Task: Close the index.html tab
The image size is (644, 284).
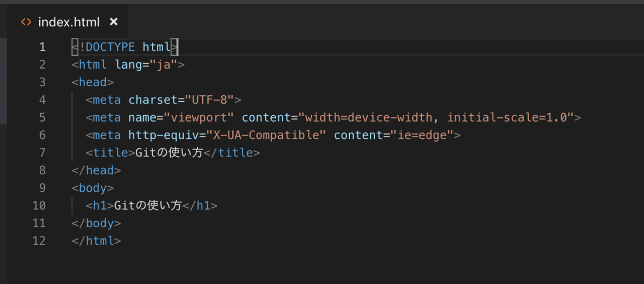Action: 113,22
